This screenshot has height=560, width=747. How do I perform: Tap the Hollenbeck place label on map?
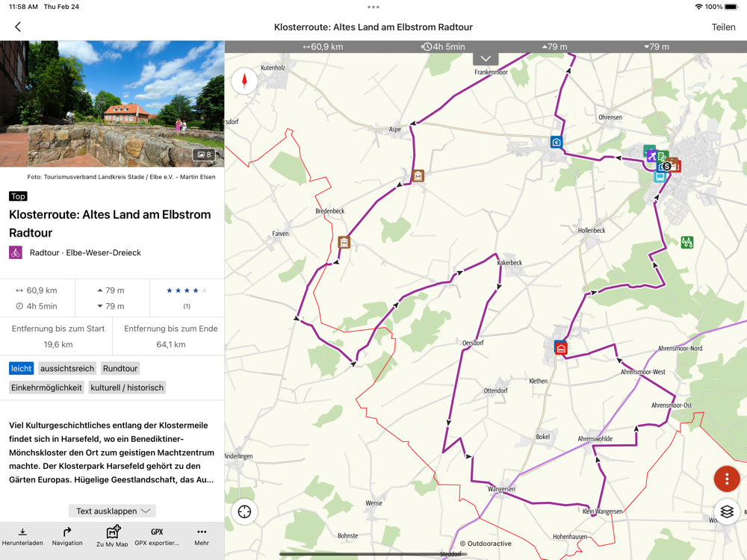591,230
